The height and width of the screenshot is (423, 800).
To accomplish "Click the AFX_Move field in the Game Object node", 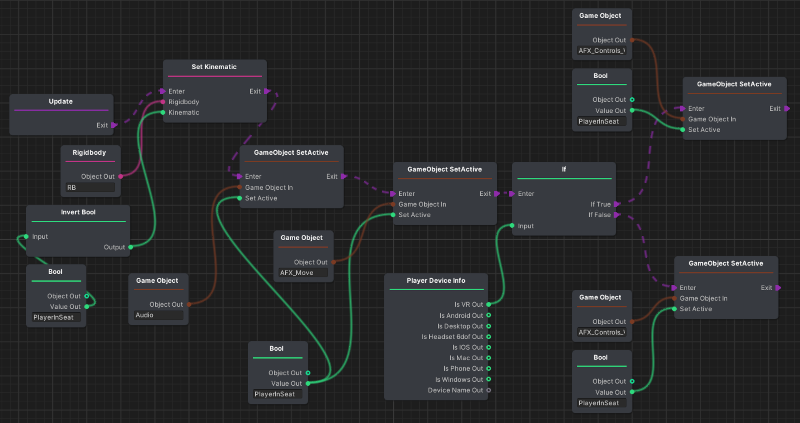I will (x=302, y=272).
